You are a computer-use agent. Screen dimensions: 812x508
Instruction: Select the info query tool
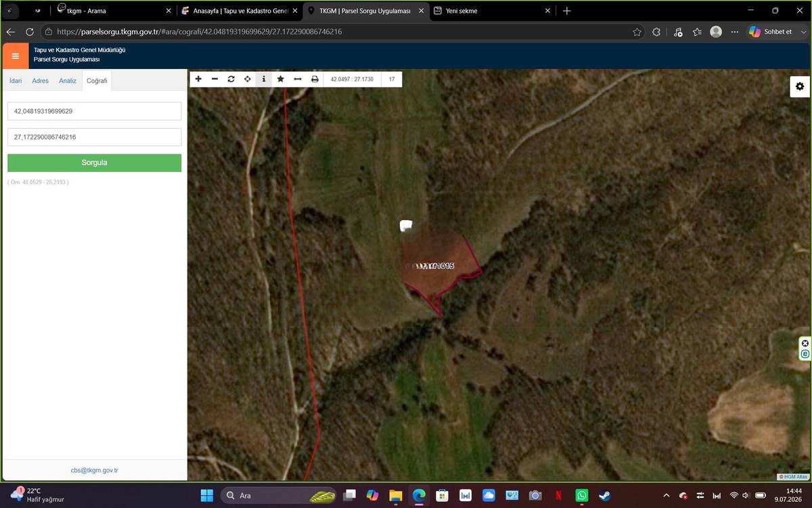point(264,79)
